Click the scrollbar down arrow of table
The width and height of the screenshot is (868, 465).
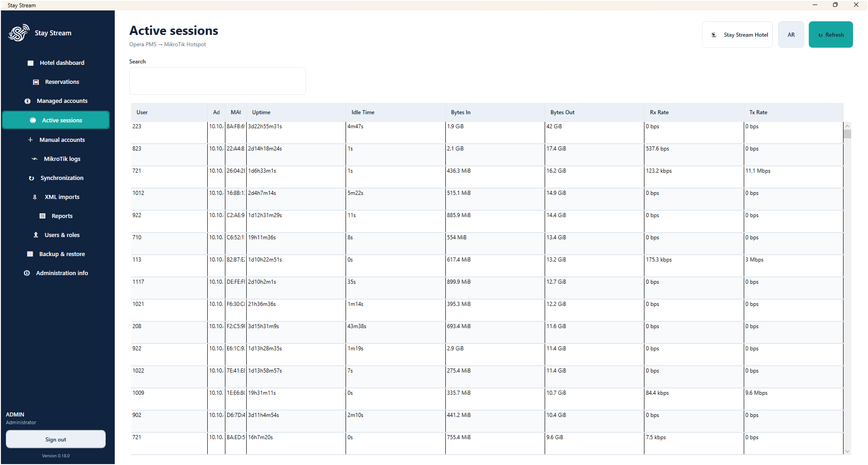[x=847, y=451]
